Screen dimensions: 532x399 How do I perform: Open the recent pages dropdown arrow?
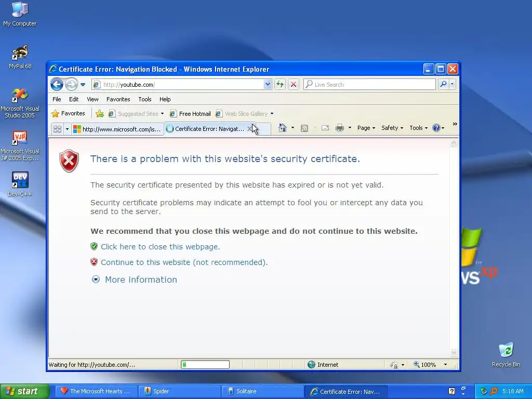tap(83, 85)
